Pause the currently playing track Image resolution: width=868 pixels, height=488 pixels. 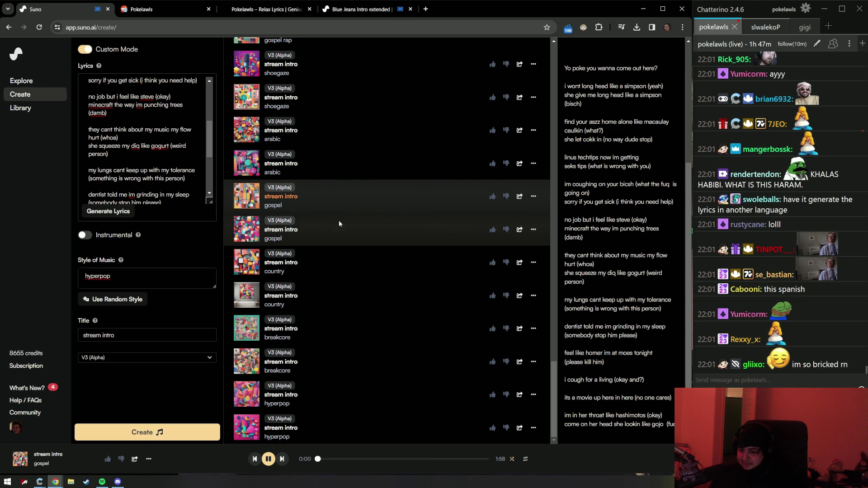pos(269,459)
